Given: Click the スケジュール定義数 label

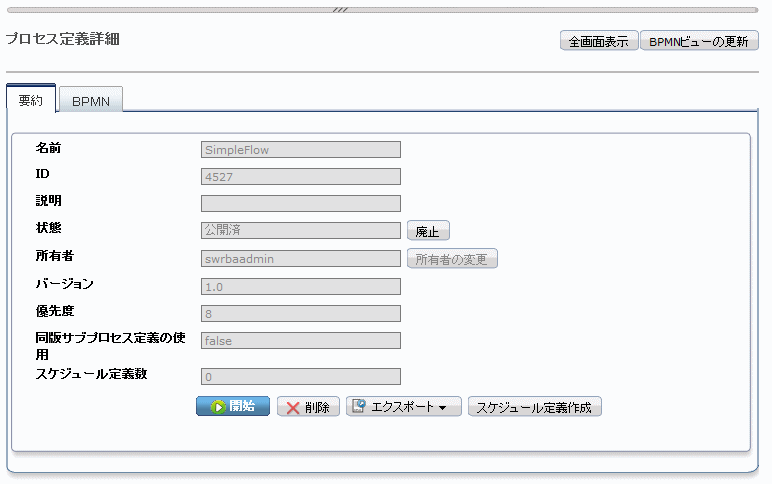Looking at the screenshot, I should coord(91,374).
